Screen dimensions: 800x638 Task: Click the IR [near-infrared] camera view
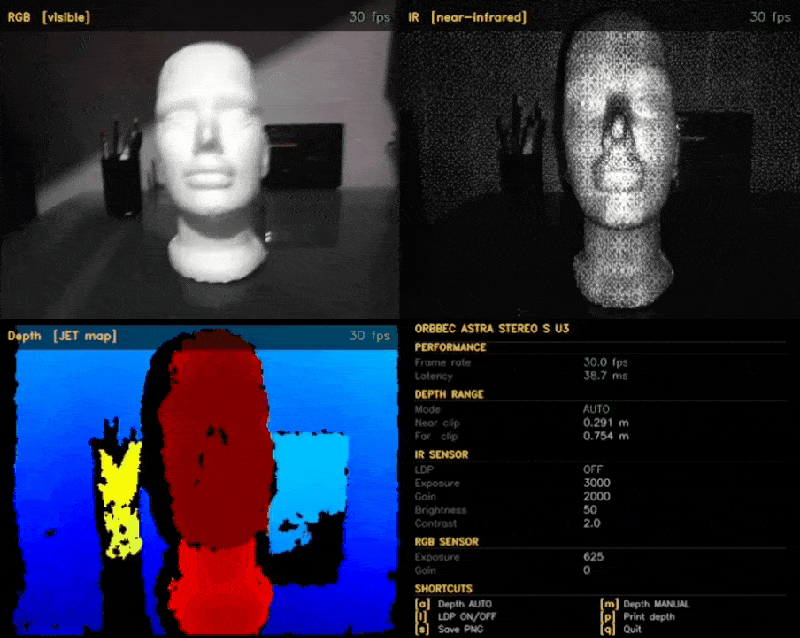[599, 159]
